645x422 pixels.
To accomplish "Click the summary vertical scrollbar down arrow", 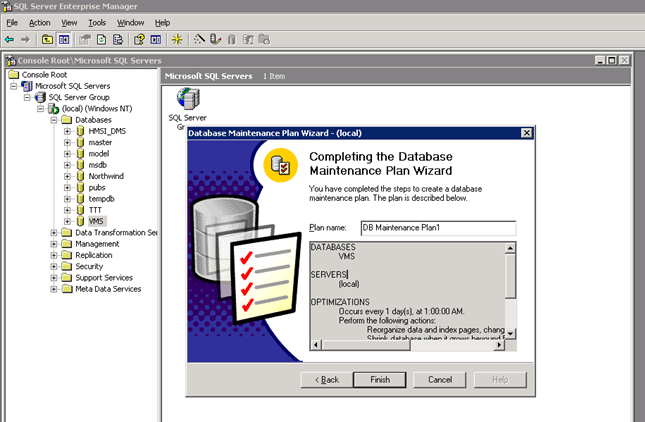I will (510, 333).
